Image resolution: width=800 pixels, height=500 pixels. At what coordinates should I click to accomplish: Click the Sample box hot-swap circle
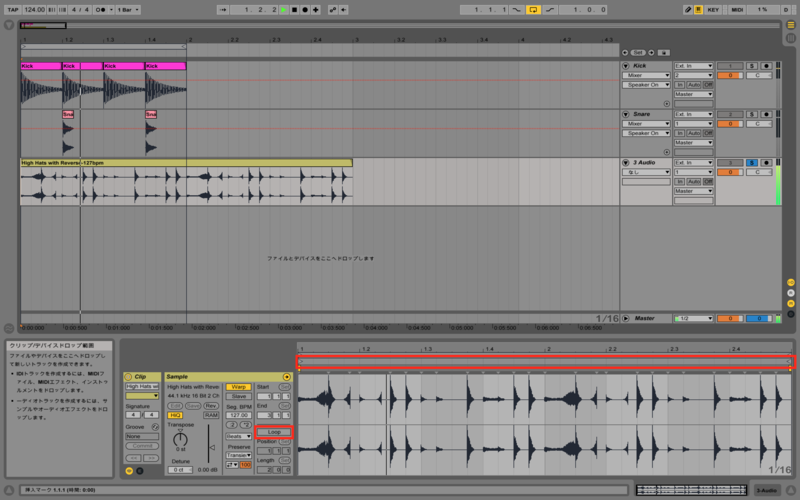[287, 377]
